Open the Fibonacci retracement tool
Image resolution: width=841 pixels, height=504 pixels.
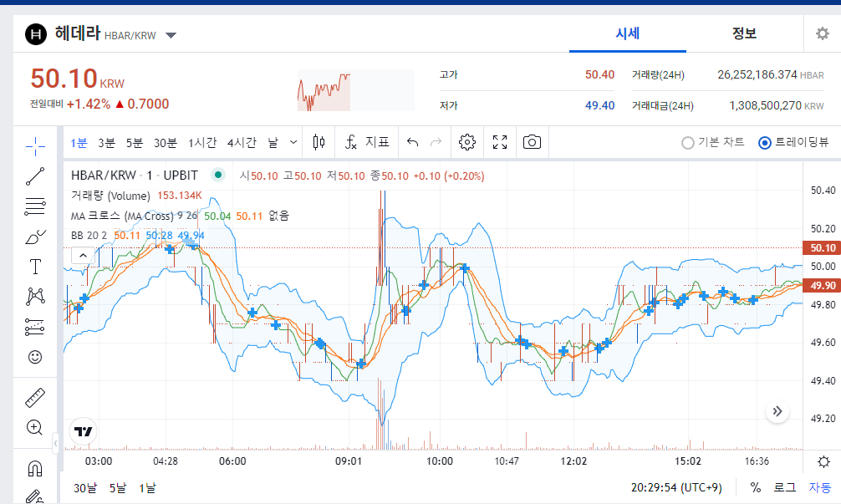[35, 206]
